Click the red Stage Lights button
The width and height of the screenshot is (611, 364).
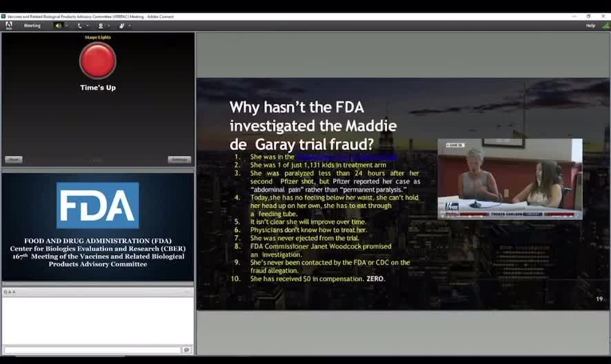(x=97, y=61)
